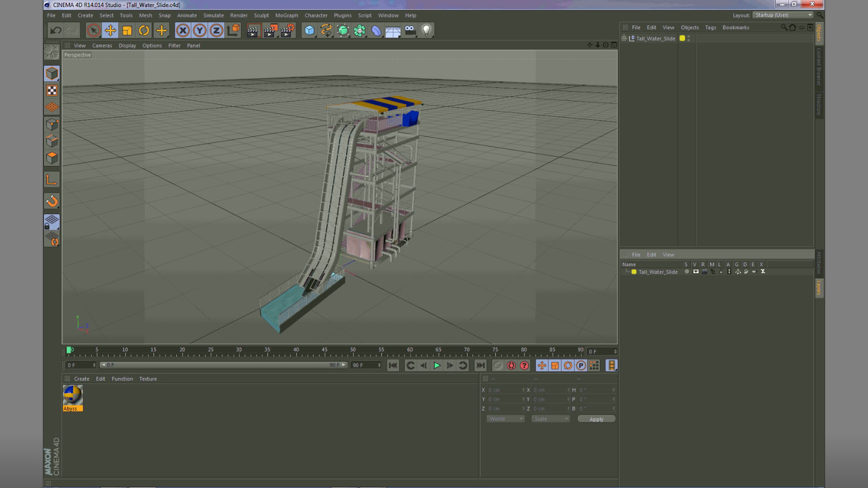Toggle layer solo S for Tall_Water_Slide
Viewport: 868px width, 488px height.
point(687,272)
